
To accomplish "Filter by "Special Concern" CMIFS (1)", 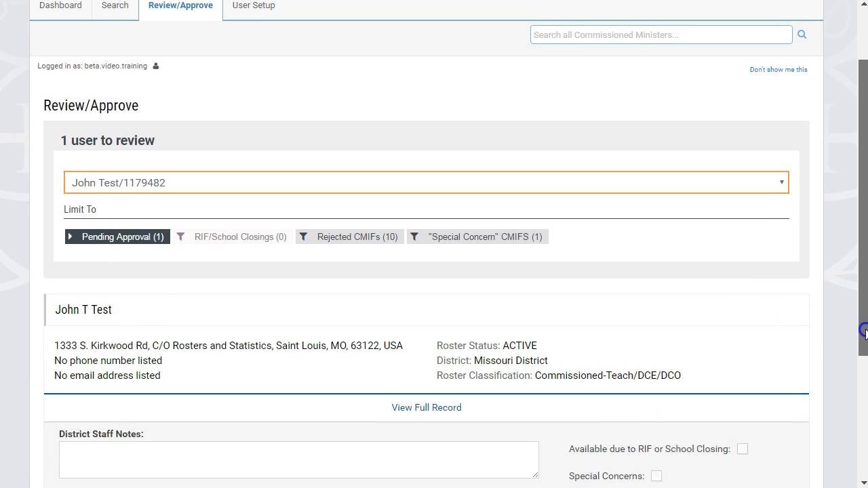I will point(477,237).
